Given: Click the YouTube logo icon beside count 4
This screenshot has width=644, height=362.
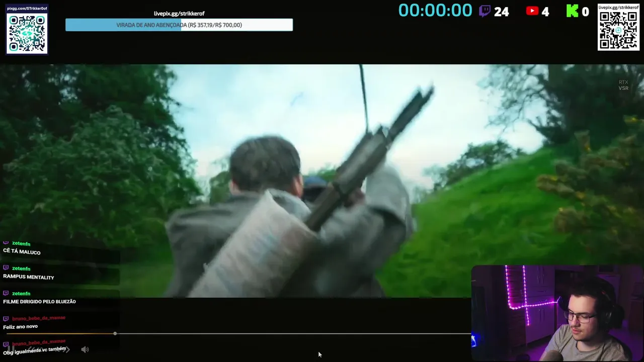Looking at the screenshot, I should click(x=532, y=11).
